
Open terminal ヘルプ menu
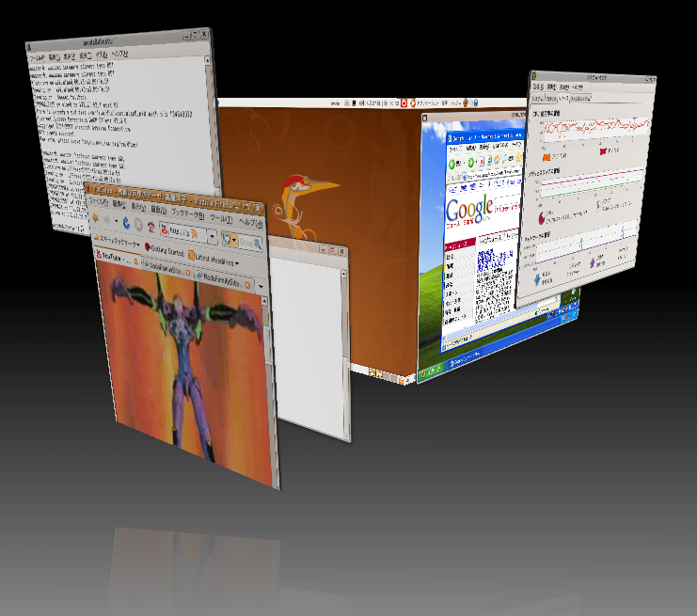[119, 54]
